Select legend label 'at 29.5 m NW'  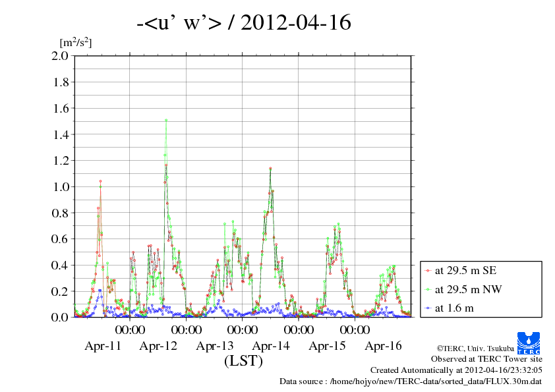click(x=468, y=289)
